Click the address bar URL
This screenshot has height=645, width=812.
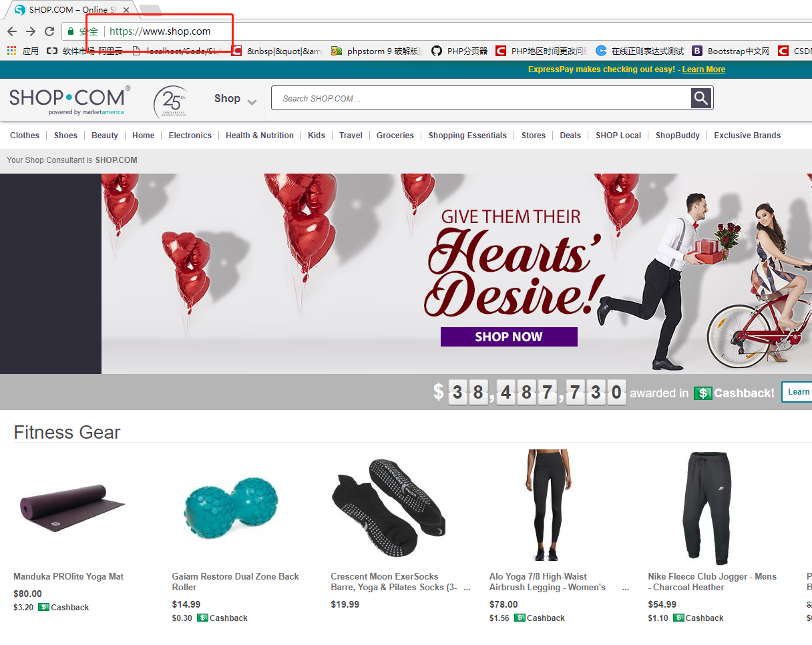click(160, 31)
